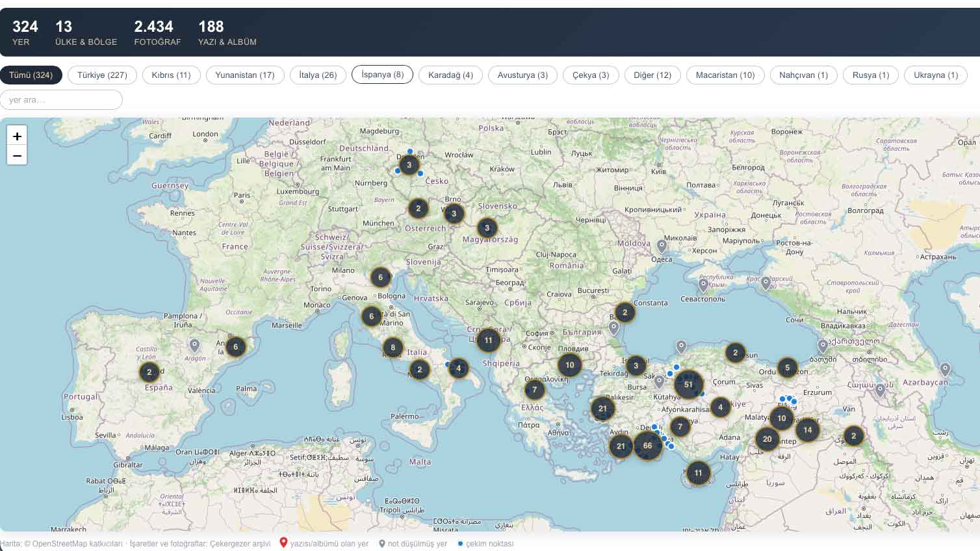Screen dimensions: 980x551
Task: Zoom out of the map
Action: pos(17,155)
